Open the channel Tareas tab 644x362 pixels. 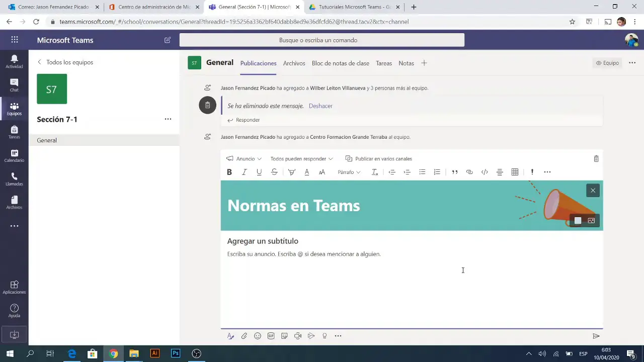coord(384,63)
